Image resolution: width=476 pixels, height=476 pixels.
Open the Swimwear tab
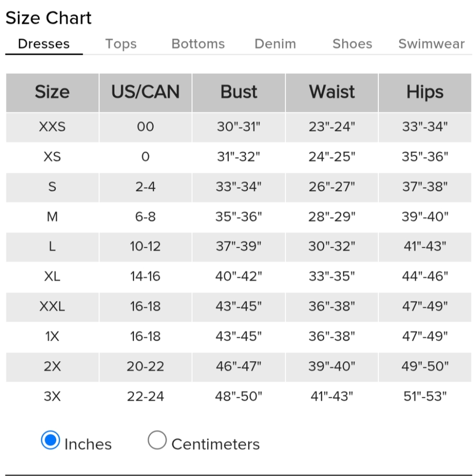pos(431,44)
